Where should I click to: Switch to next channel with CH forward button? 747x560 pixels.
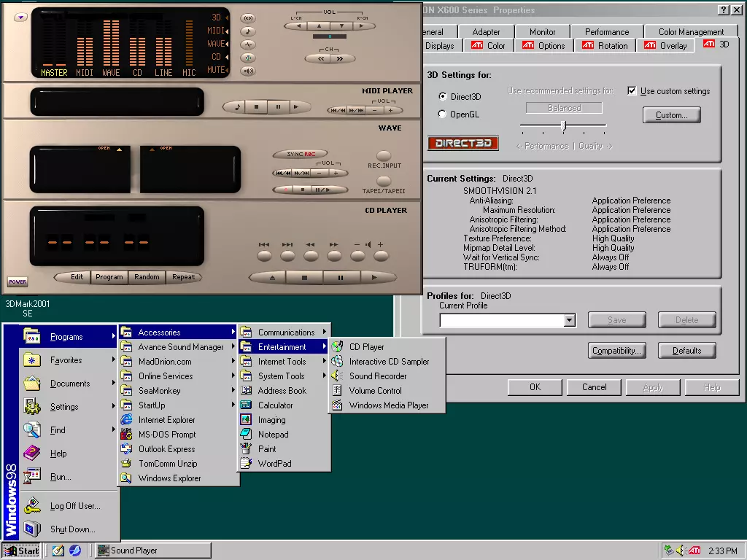point(340,58)
